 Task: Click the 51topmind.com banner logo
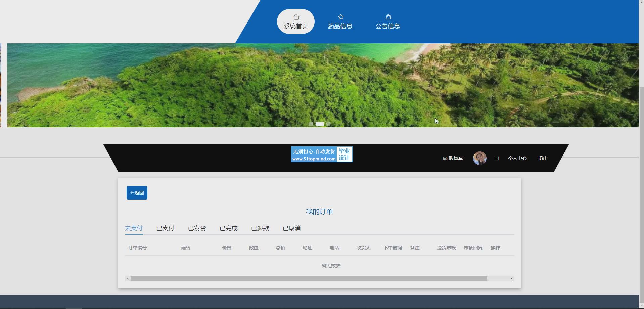(x=322, y=154)
